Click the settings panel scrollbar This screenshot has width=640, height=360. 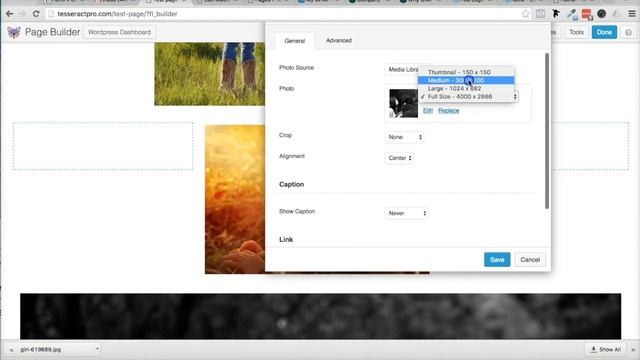pos(547,131)
